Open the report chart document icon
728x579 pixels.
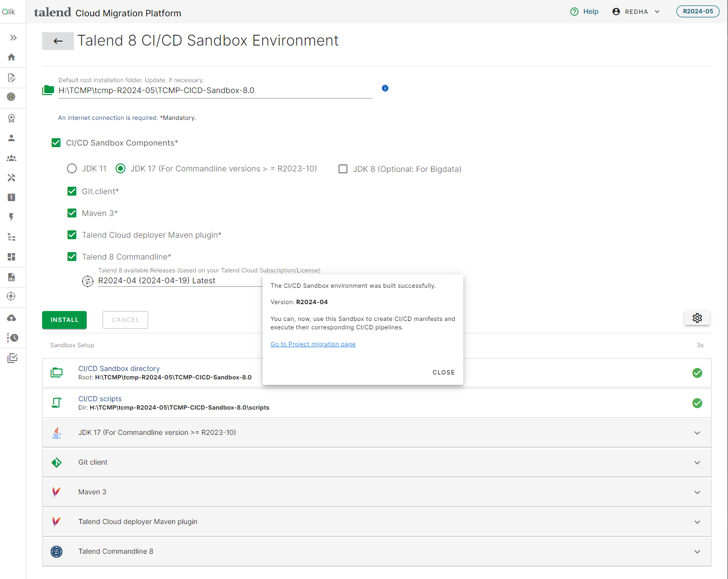[x=11, y=277]
